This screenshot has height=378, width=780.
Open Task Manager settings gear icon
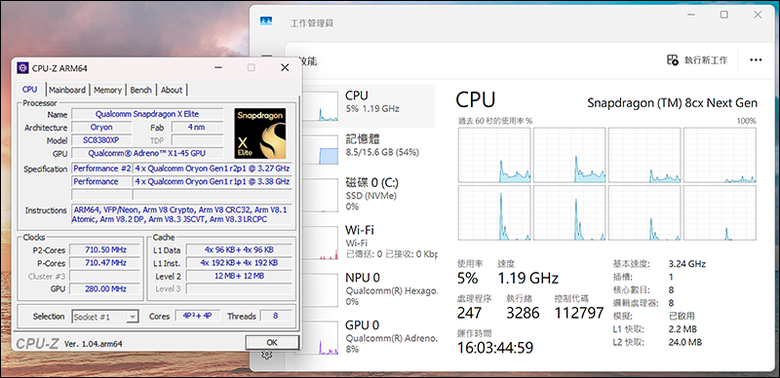(267, 354)
